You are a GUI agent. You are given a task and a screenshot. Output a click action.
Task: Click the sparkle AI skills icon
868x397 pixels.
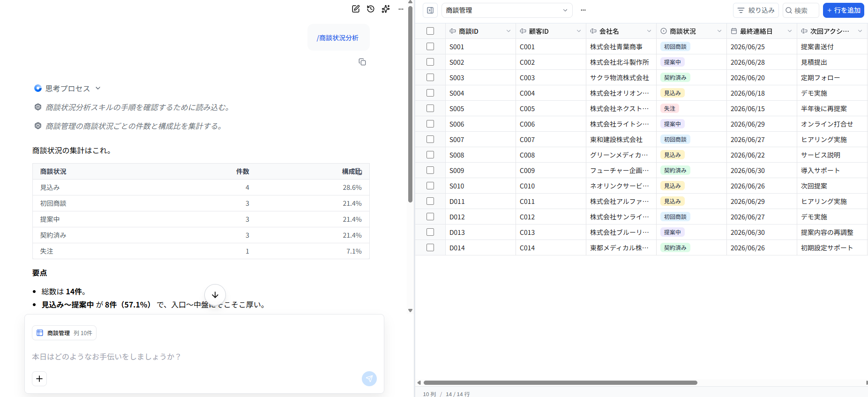coord(386,9)
